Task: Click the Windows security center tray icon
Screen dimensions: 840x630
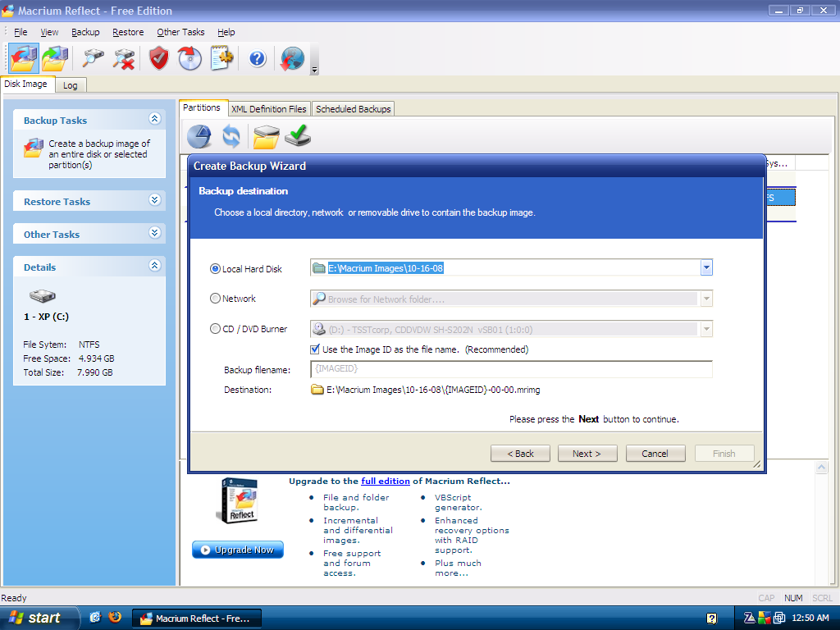Action: 765,619
